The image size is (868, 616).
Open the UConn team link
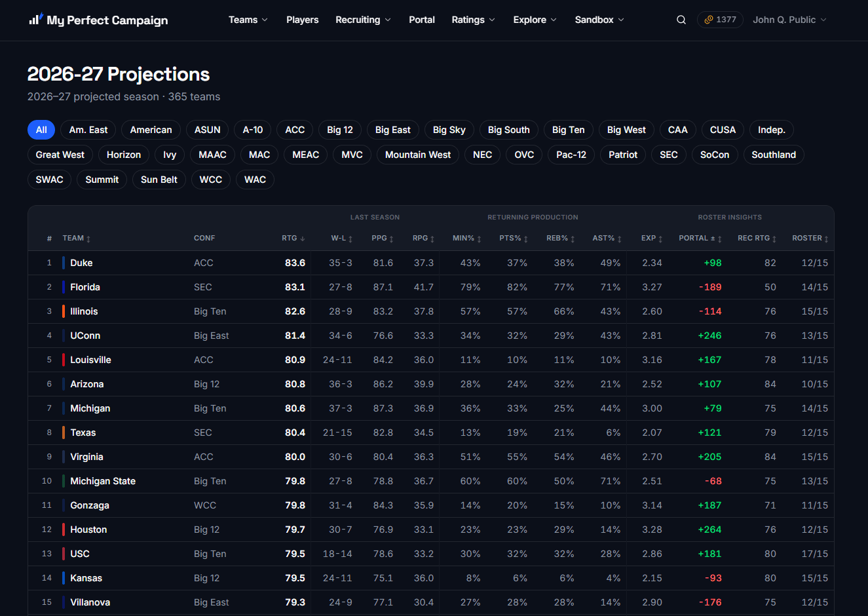85,336
